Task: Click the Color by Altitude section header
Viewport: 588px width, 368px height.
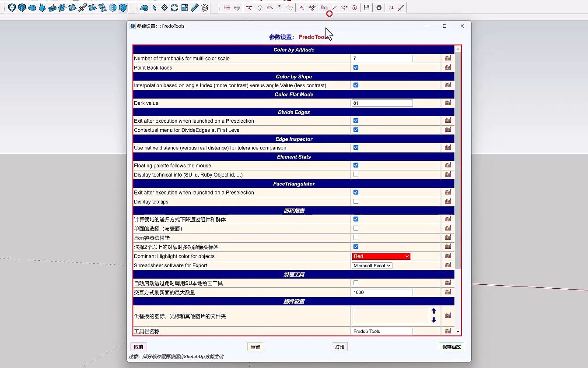Action: tap(294, 50)
